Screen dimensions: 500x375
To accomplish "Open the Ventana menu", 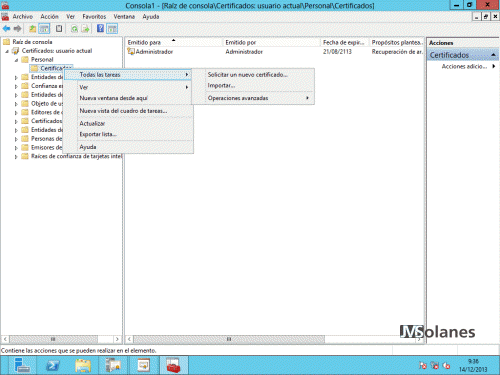I will tap(124, 17).
